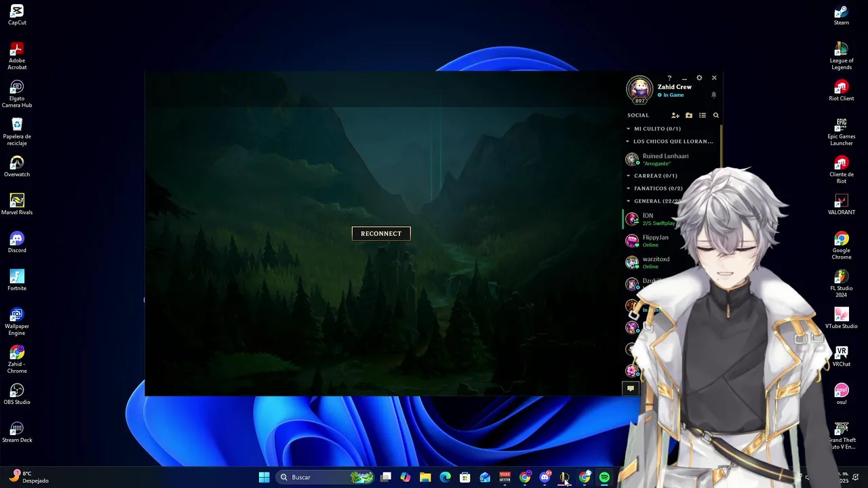Screen dimensions: 868x488
Task: Collapse the FANATICOS friend group
Action: pyautogui.click(x=654, y=188)
